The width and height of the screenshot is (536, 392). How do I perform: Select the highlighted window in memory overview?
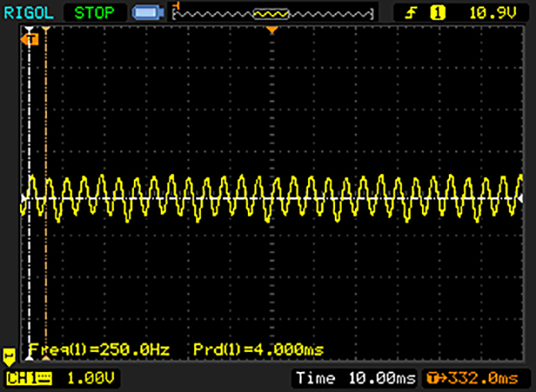pos(271,14)
